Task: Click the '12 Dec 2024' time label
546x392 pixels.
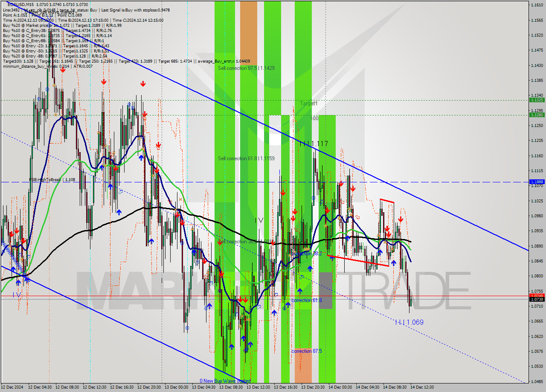Action: point(12,387)
